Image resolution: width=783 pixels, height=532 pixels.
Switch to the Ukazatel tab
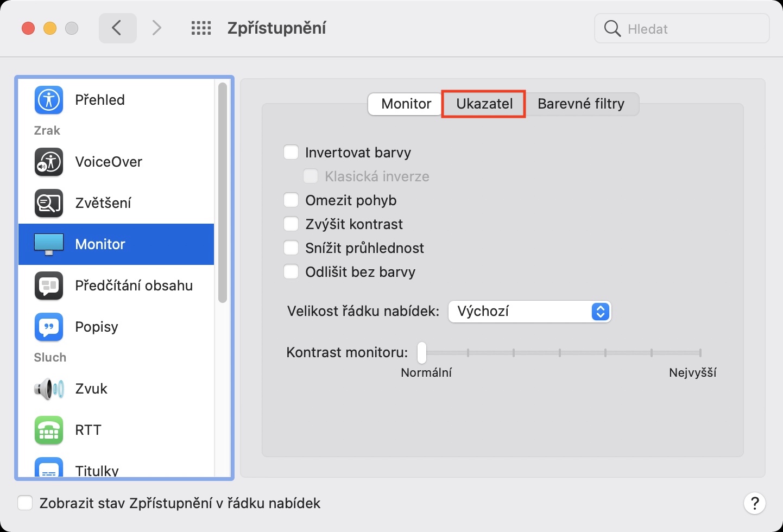point(484,104)
